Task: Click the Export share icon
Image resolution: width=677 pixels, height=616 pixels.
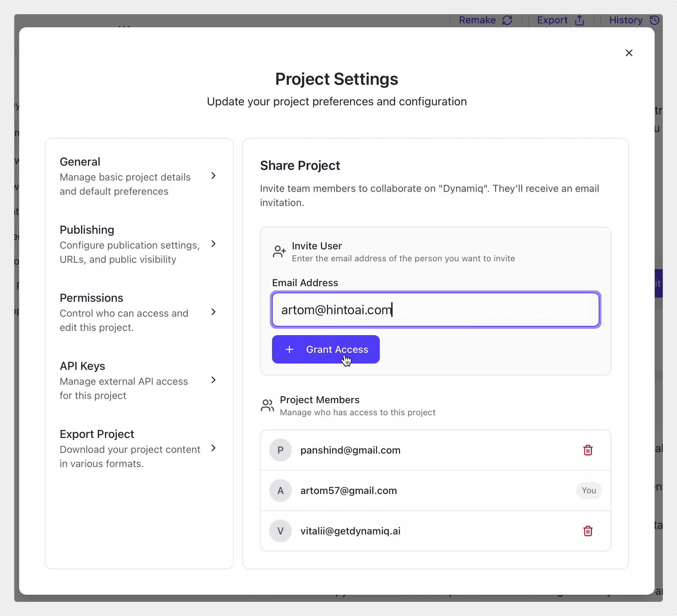Action: point(579,20)
